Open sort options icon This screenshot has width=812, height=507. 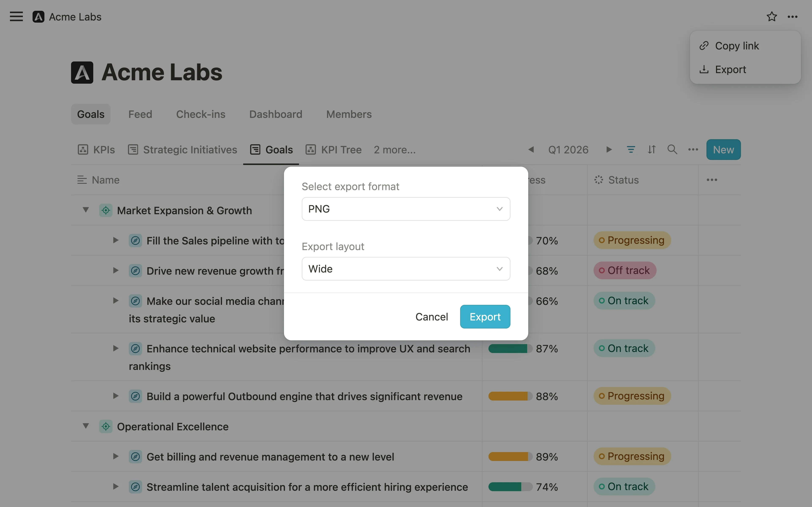(x=651, y=150)
